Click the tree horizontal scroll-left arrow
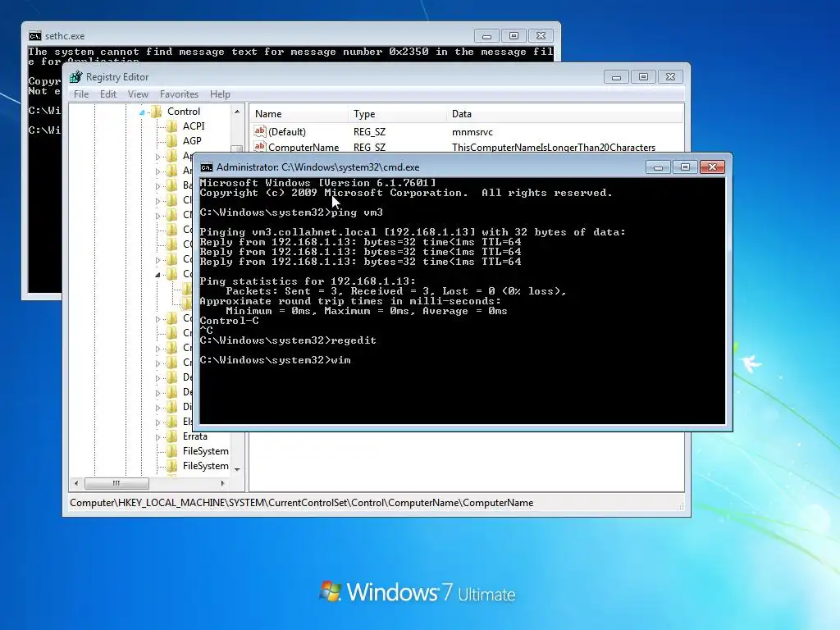840x630 pixels. 76,483
